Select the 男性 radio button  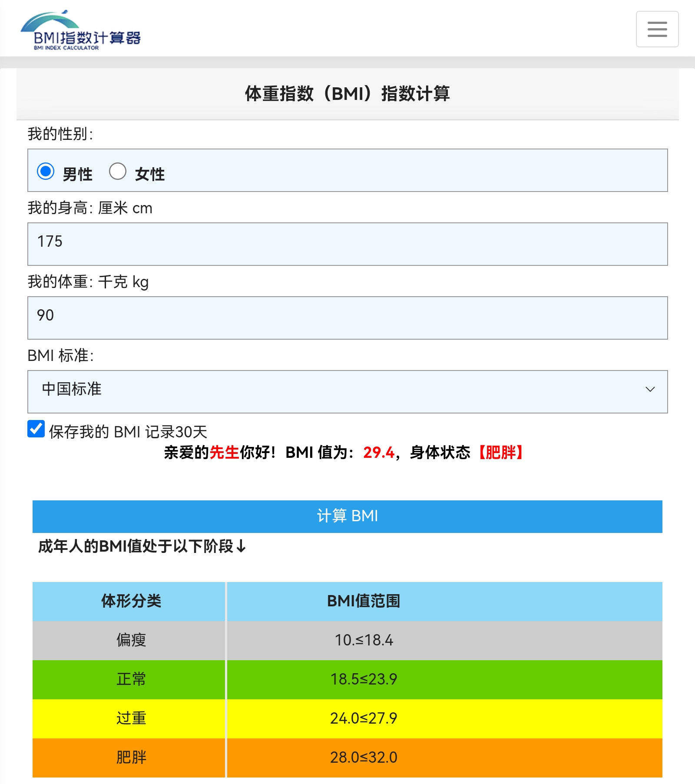point(46,172)
